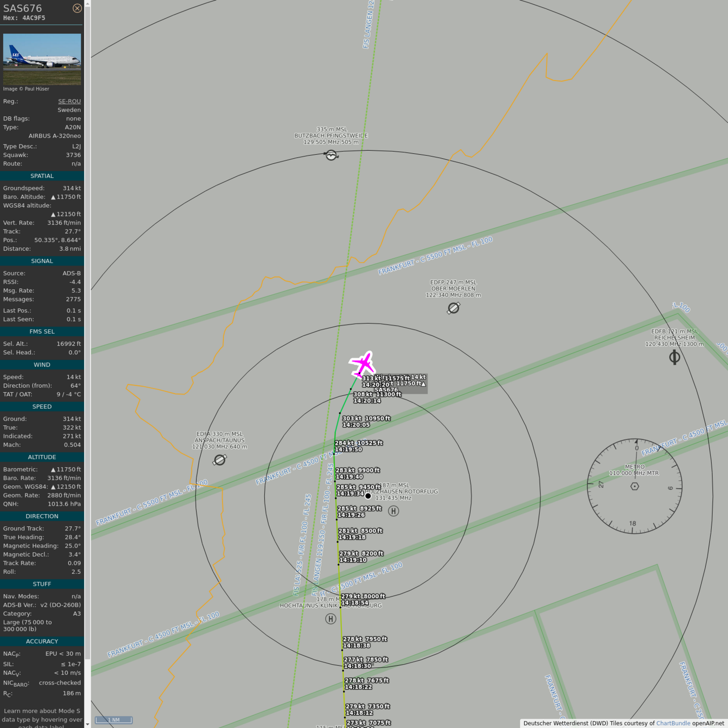Click the Hochtaunus-Klinik heliport H icon
728x728 pixels.
coord(331,619)
